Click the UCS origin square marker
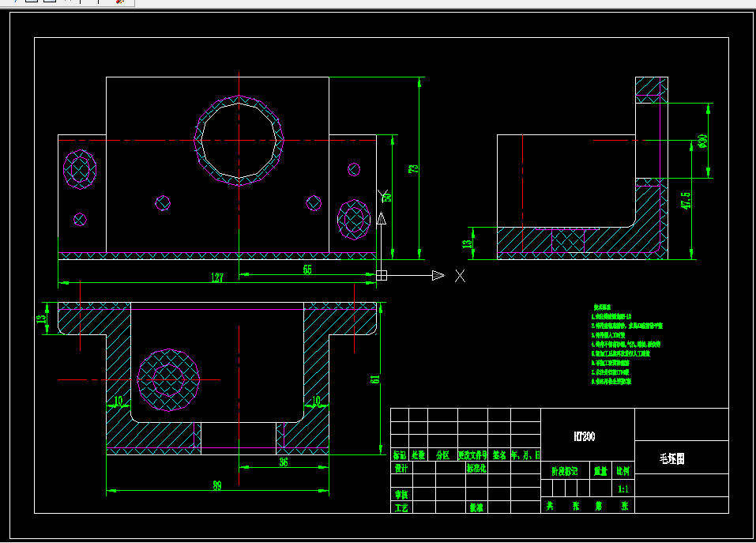Image resolution: width=756 pixels, height=543 pixels. coord(382,275)
